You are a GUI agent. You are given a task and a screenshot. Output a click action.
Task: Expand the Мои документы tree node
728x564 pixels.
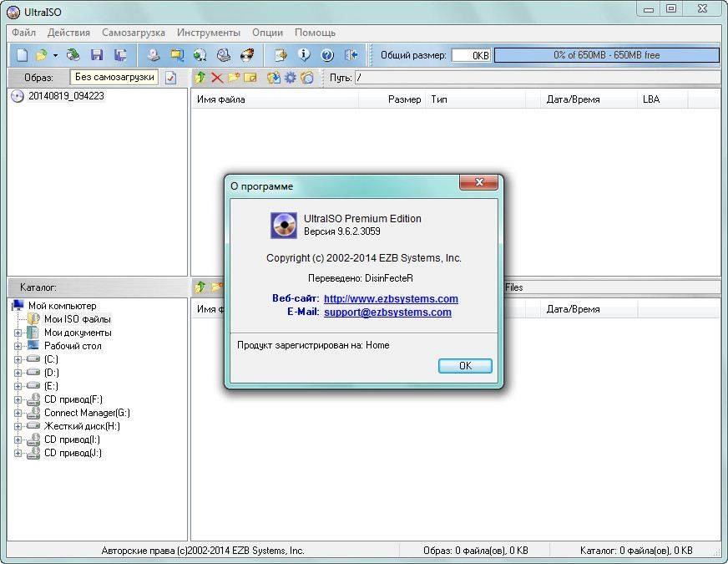pyautogui.click(x=18, y=333)
